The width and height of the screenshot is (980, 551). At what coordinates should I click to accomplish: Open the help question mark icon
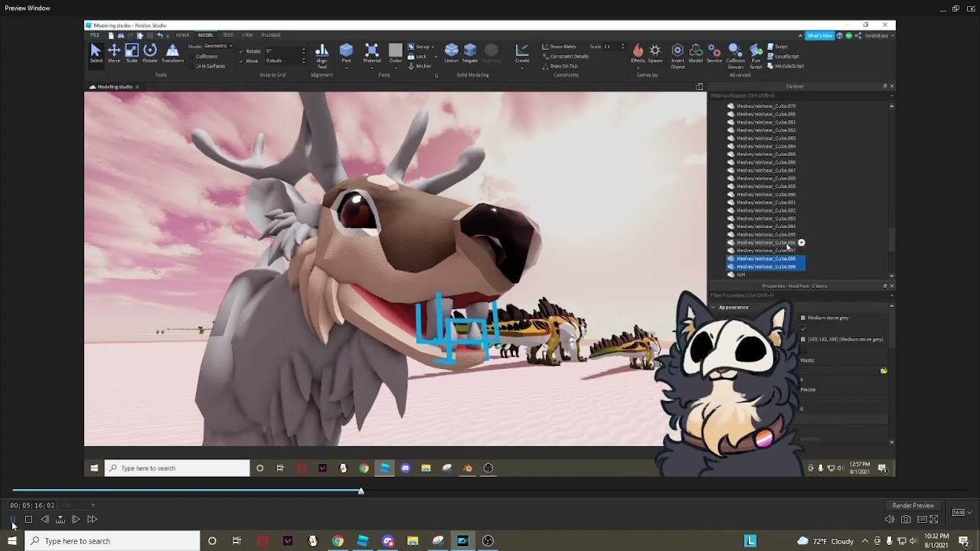[x=840, y=36]
